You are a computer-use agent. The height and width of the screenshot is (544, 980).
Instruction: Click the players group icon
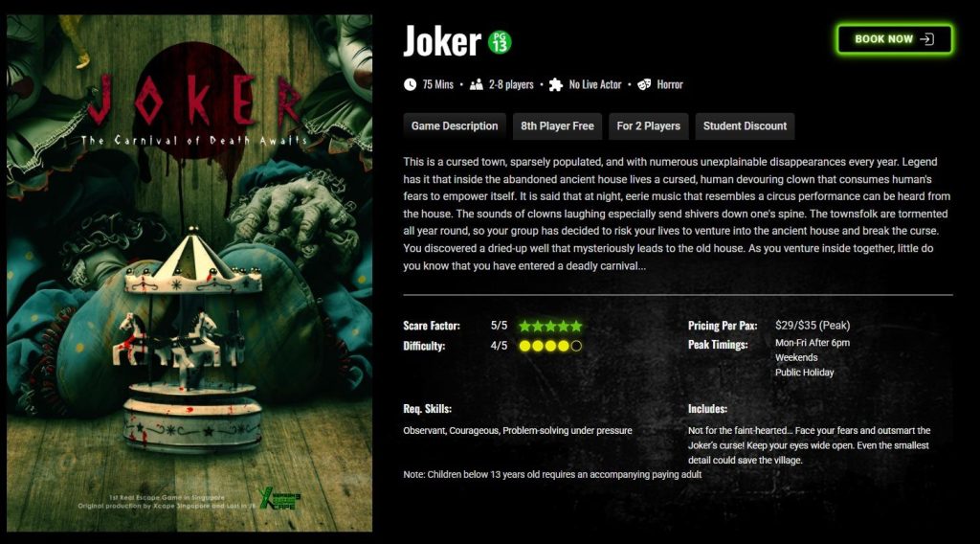point(477,84)
